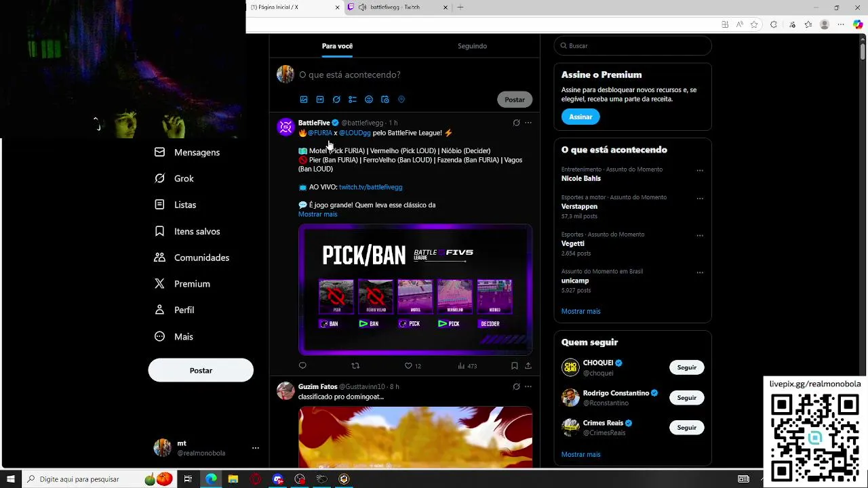Reply to the BattleFive post
This screenshot has height=488, width=868.
(x=302, y=366)
